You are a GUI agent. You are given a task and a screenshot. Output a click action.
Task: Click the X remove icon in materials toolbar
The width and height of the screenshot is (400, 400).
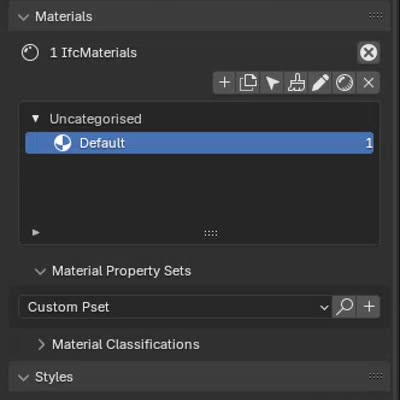[368, 82]
